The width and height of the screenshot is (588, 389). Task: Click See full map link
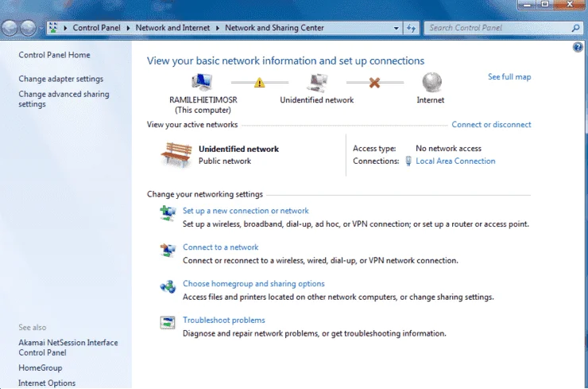click(509, 77)
